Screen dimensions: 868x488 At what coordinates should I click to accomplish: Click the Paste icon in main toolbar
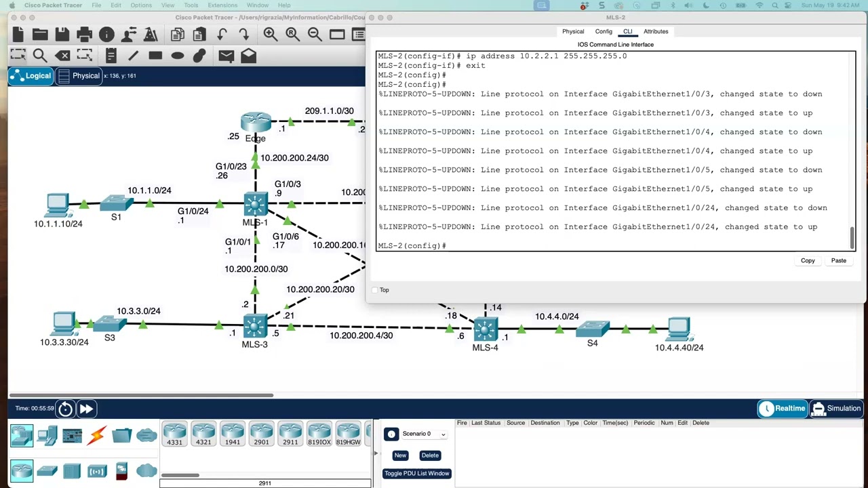[x=199, y=34]
